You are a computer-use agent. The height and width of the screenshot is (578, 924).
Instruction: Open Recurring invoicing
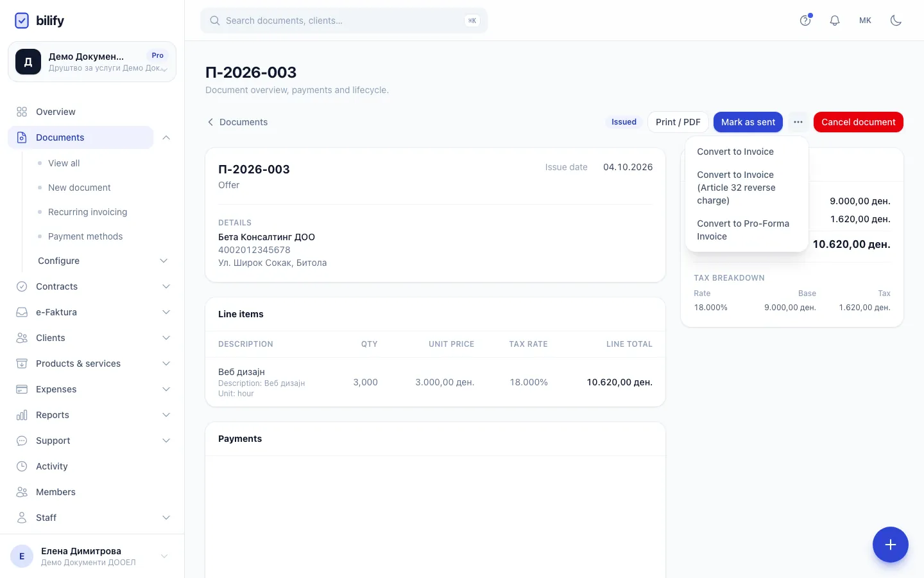(x=88, y=212)
